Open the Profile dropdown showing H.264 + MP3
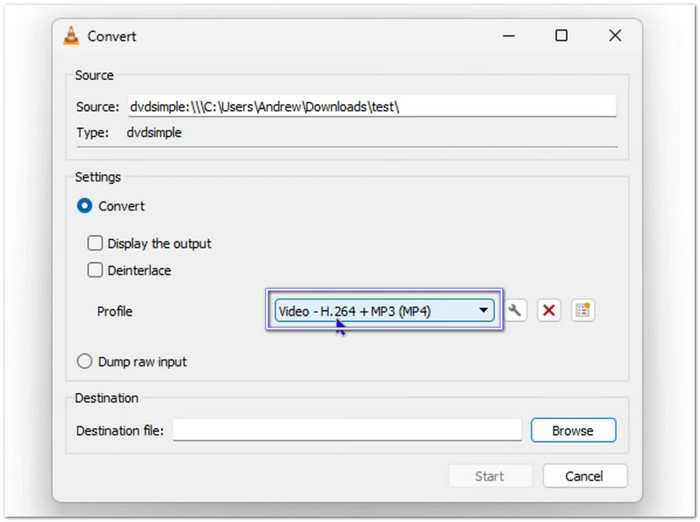700x522 pixels. coord(385,311)
